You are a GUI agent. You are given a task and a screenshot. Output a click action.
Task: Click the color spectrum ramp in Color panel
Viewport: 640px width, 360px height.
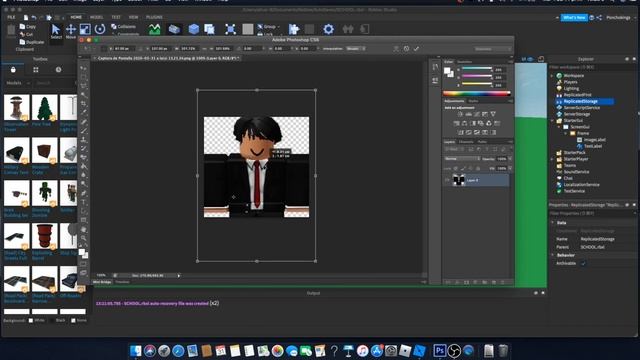(476, 93)
